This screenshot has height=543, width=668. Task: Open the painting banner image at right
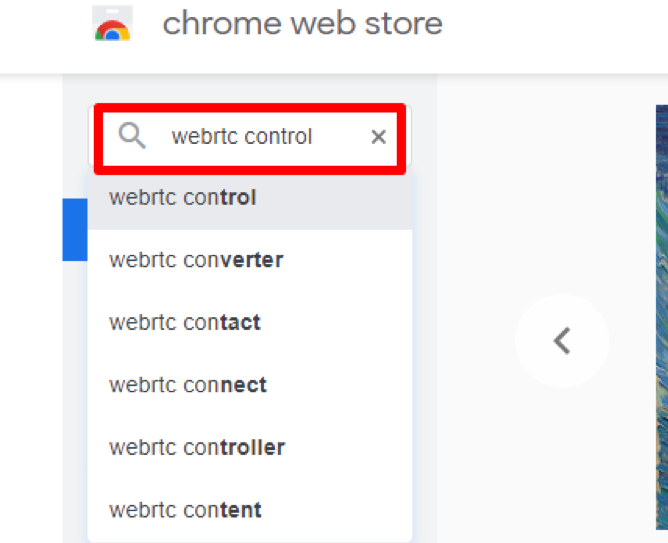tap(662, 317)
